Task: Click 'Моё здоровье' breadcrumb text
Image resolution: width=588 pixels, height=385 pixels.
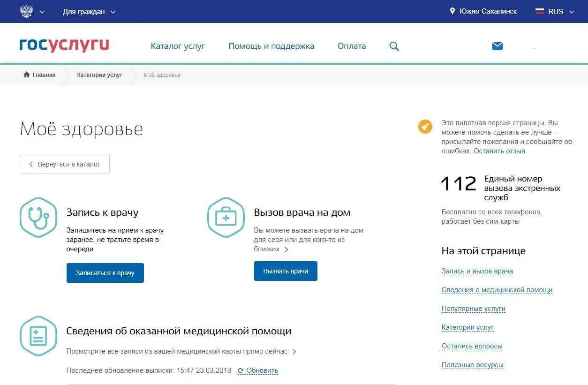Action: pyautogui.click(x=162, y=75)
